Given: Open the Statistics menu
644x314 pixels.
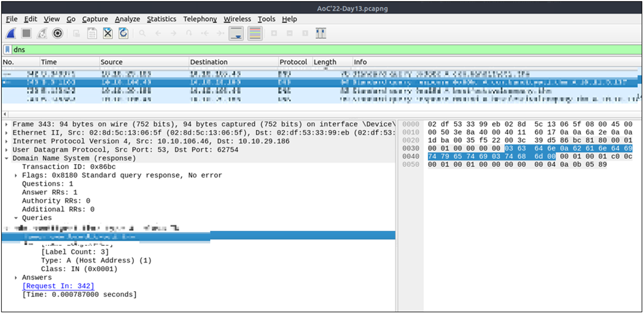Looking at the screenshot, I should (161, 19).
